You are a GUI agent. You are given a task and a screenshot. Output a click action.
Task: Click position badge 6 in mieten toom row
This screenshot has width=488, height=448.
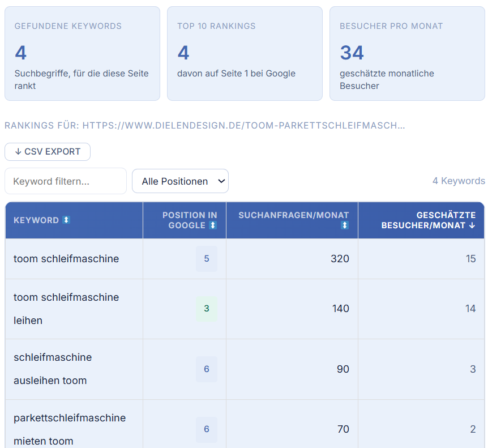(207, 429)
